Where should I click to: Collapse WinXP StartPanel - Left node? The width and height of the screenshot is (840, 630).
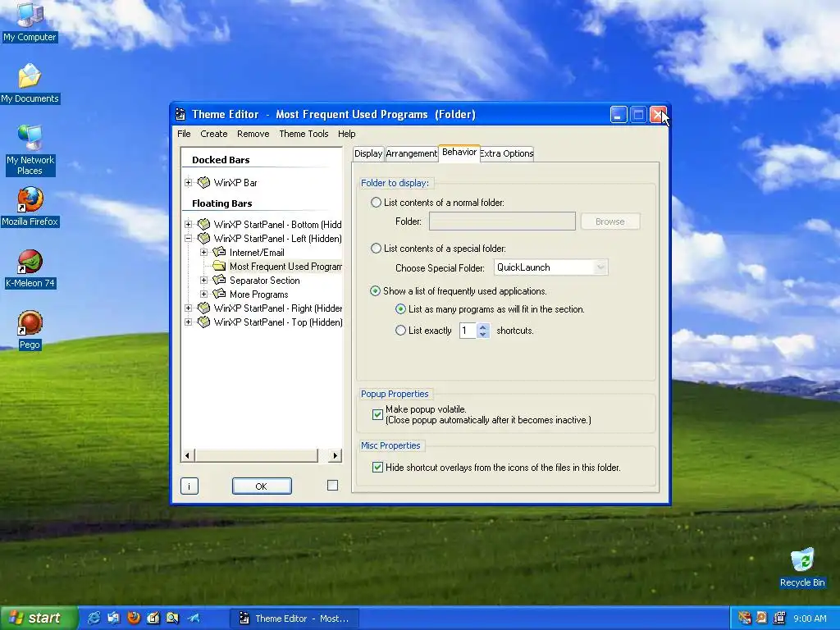click(x=188, y=239)
